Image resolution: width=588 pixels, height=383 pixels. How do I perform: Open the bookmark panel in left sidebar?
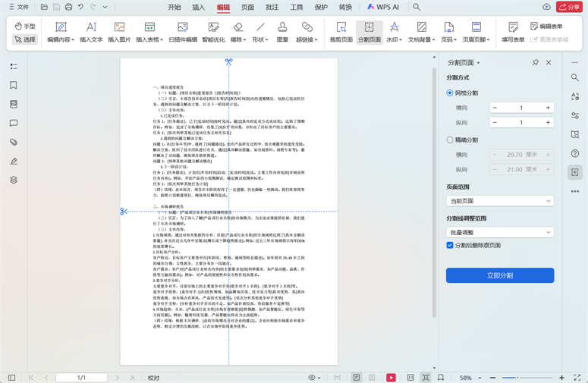point(14,86)
